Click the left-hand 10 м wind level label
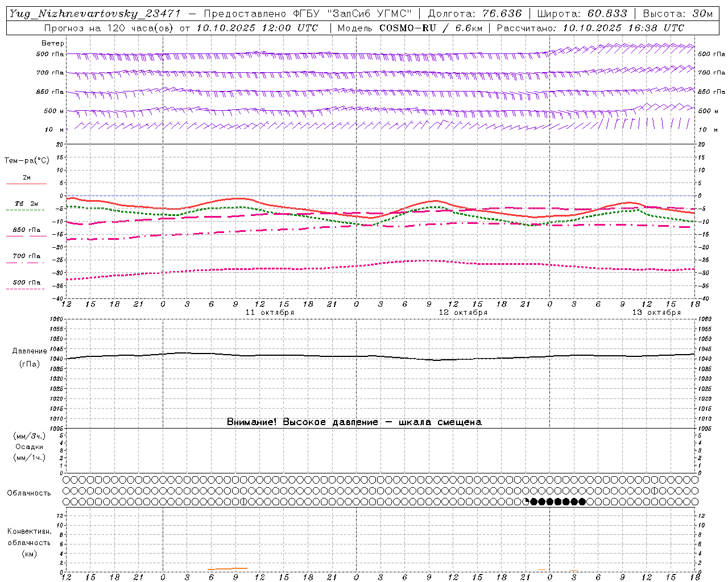 [55, 130]
